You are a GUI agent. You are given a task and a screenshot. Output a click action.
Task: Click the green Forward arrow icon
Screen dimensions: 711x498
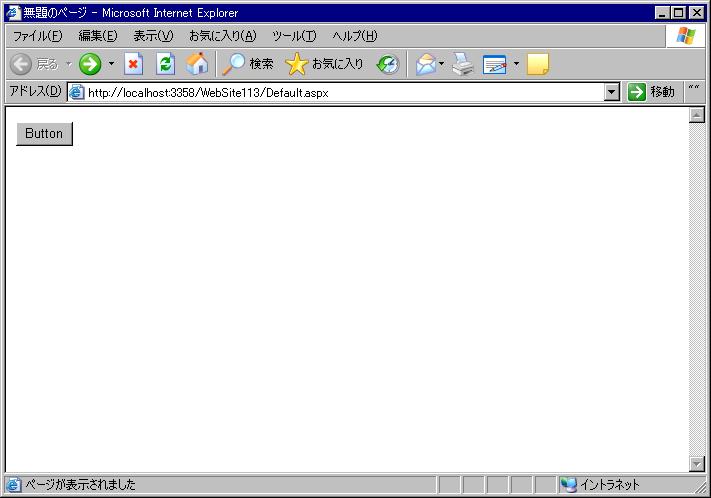click(90, 64)
